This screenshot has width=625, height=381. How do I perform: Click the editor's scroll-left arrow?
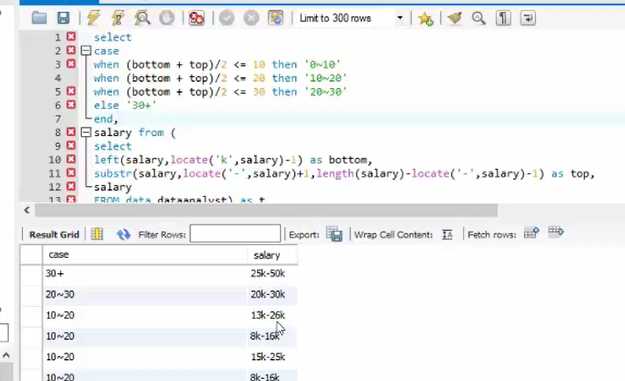(27, 210)
